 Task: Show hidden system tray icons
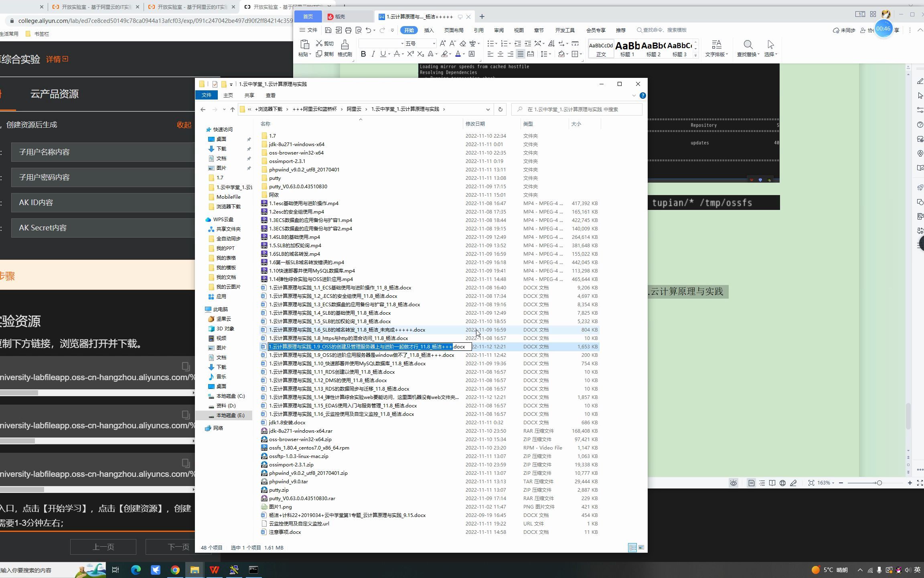coord(860,570)
